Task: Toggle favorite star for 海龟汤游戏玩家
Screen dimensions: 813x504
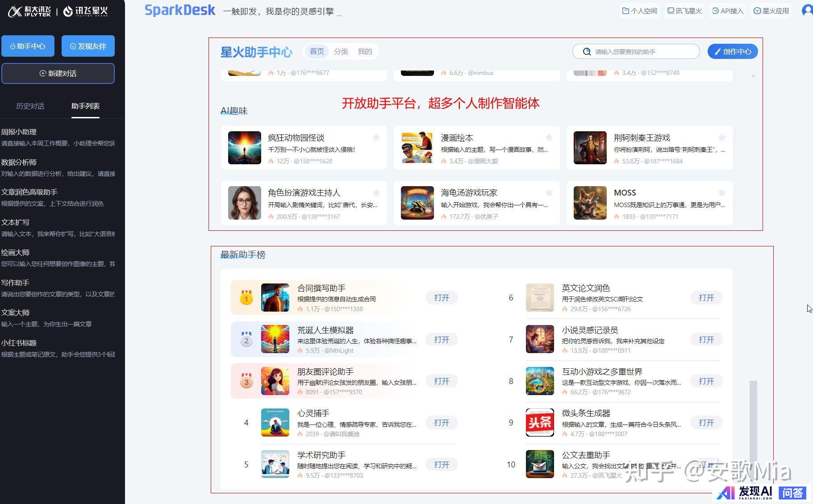Action: click(x=549, y=193)
